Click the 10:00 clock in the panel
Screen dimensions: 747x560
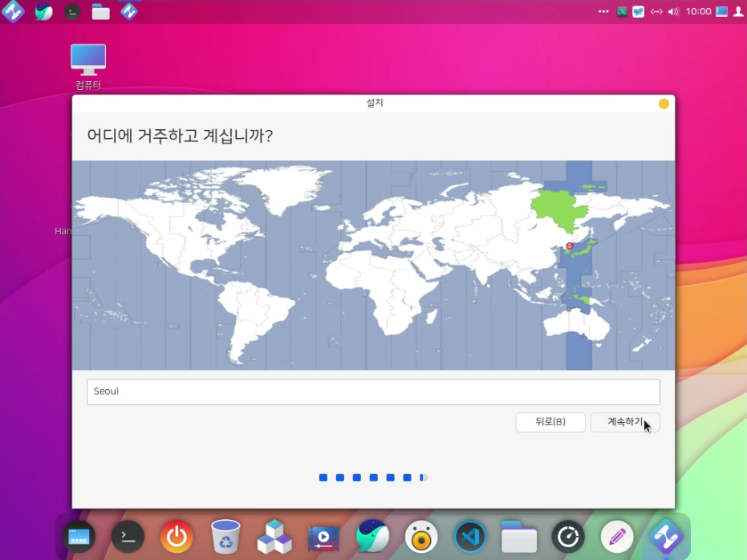pyautogui.click(x=698, y=12)
